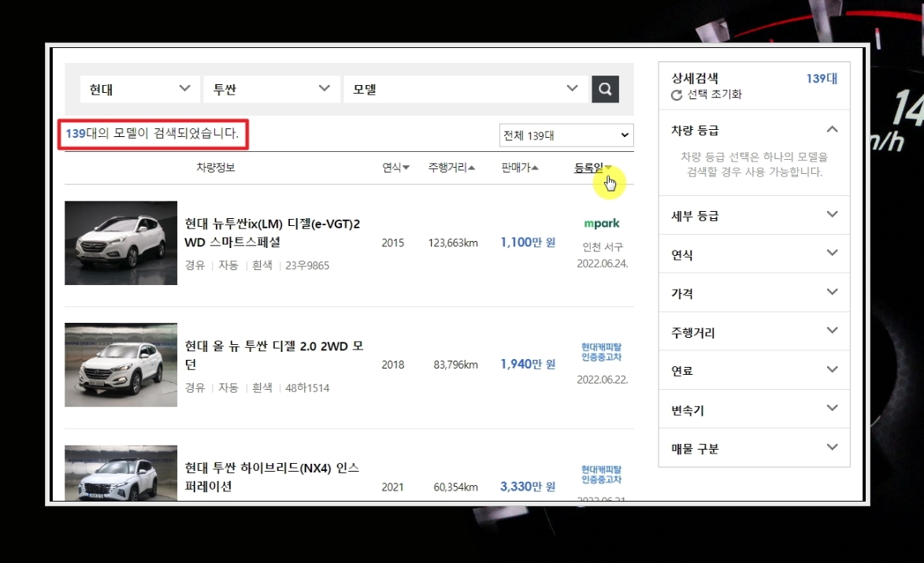The height and width of the screenshot is (563, 924).
Task: Click the 139대 count in sidebar header
Action: click(822, 78)
